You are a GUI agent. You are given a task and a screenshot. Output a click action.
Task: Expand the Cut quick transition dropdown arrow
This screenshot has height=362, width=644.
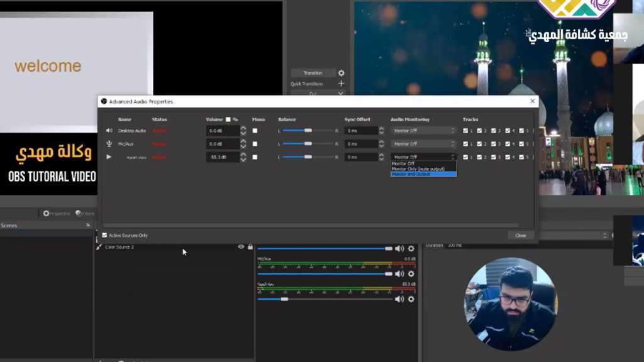[x=341, y=93]
